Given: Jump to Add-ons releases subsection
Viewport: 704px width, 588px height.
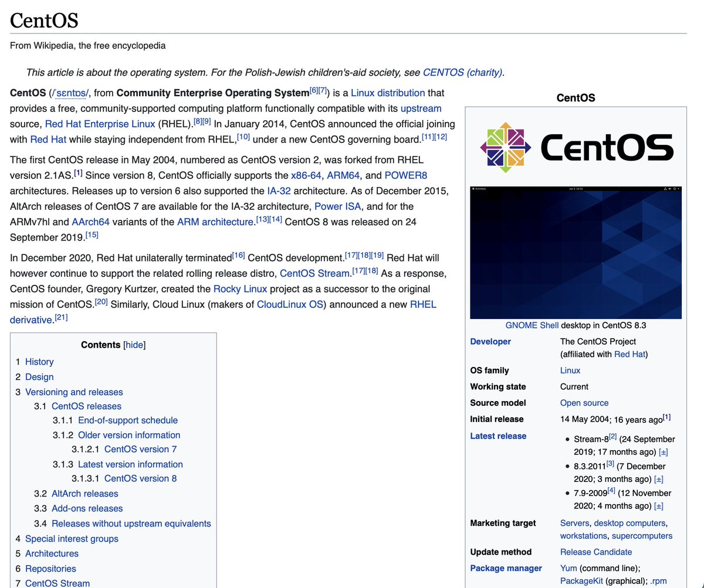Looking at the screenshot, I should [x=87, y=508].
